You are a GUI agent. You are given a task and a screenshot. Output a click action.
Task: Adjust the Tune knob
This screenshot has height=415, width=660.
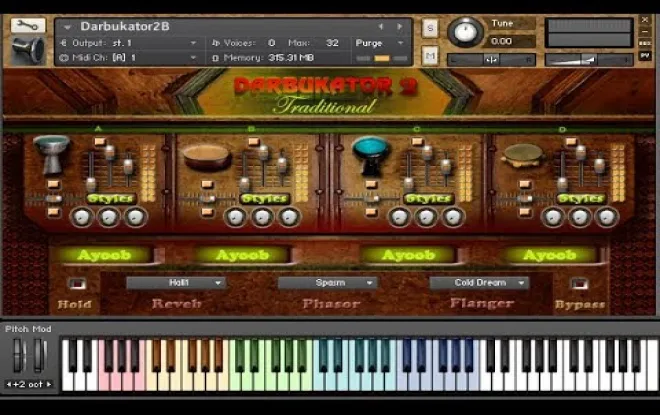(465, 32)
